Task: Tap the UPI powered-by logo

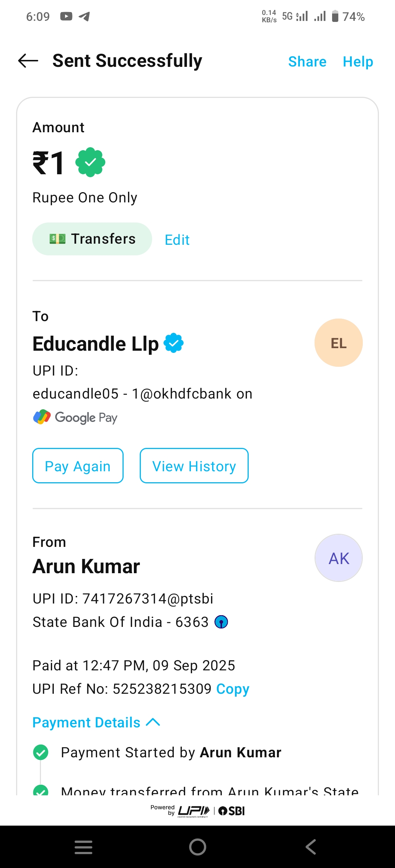Action: pyautogui.click(x=194, y=811)
